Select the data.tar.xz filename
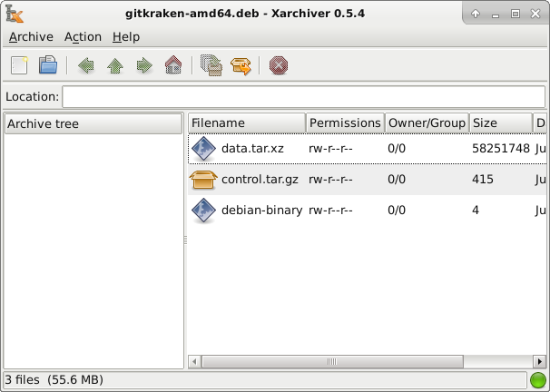 tap(252, 149)
